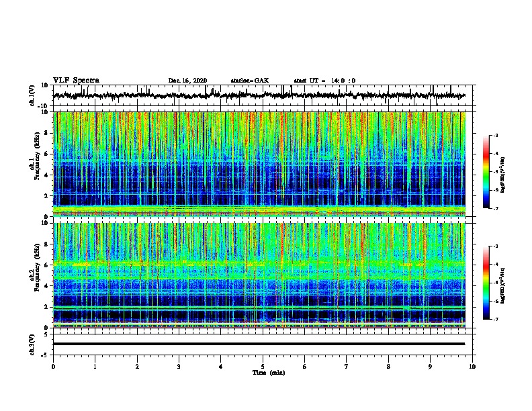Click the "-5" label on ch.1 colorbar
The width and height of the screenshot is (532, 411).
point(495,172)
